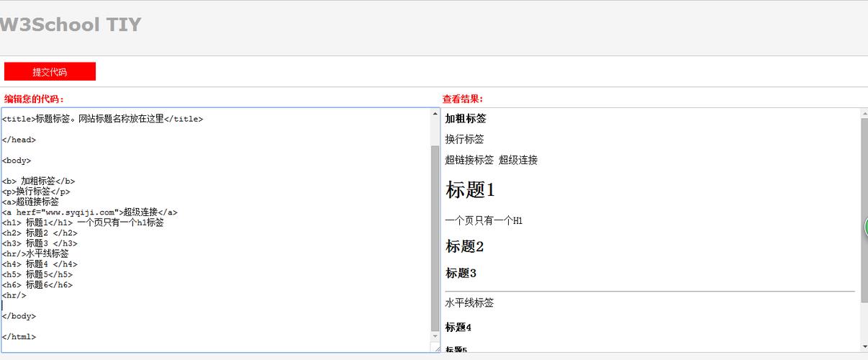
Task: Click the </html> closing tag line
Action: pos(19,337)
